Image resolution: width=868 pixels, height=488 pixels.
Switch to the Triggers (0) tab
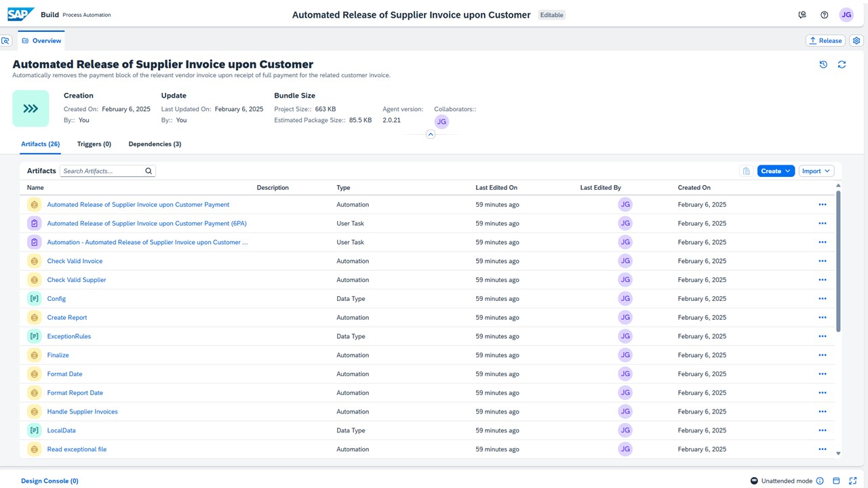94,144
